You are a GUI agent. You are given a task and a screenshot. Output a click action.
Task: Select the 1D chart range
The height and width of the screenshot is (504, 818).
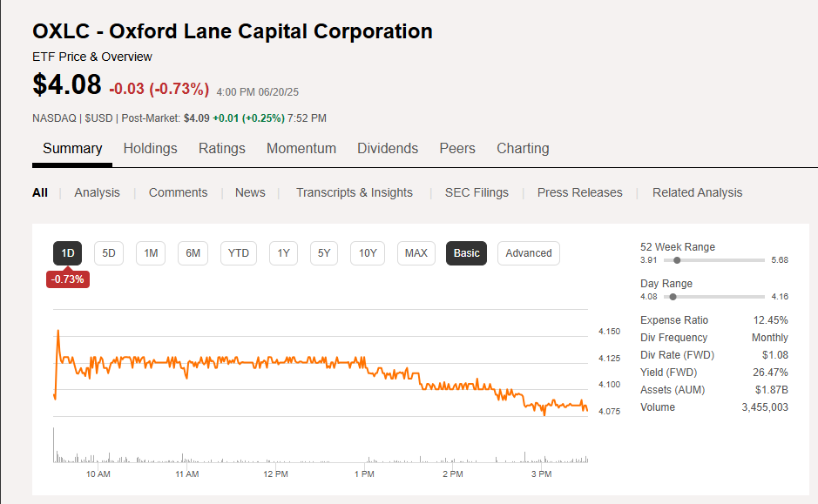click(x=68, y=253)
